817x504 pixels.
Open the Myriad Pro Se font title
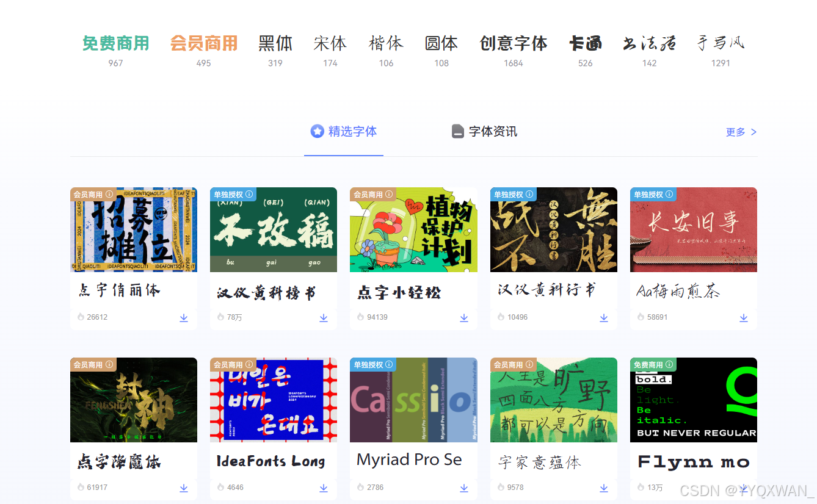409,460
